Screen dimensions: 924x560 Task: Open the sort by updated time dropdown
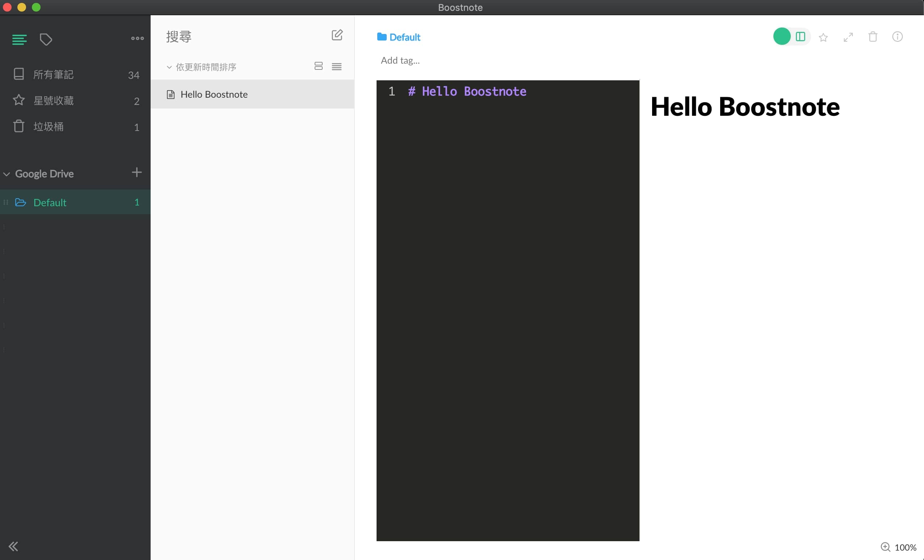pos(201,67)
